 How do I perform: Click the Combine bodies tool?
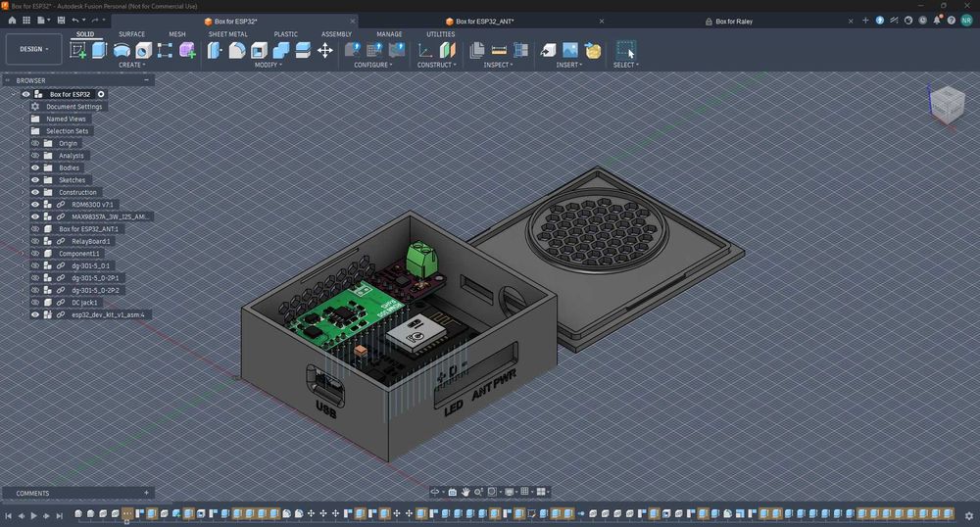[280, 50]
